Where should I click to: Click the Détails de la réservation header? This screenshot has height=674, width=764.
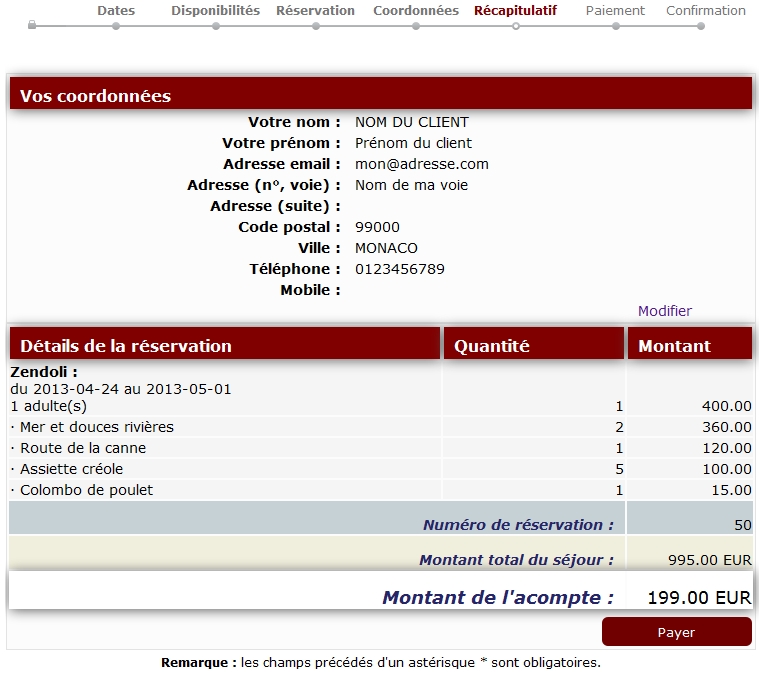[x=126, y=346]
